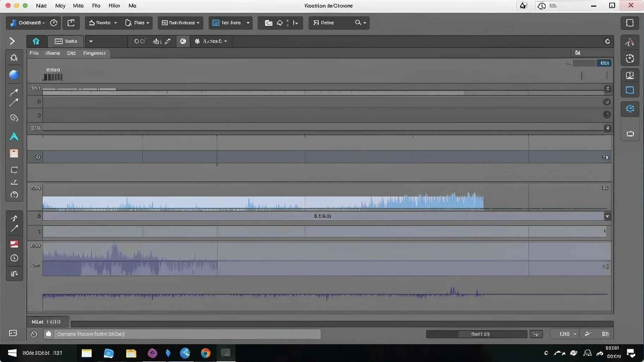Click the metronome-like icon in the right panel
Viewport: 644px width, 362px height.
coord(630,43)
